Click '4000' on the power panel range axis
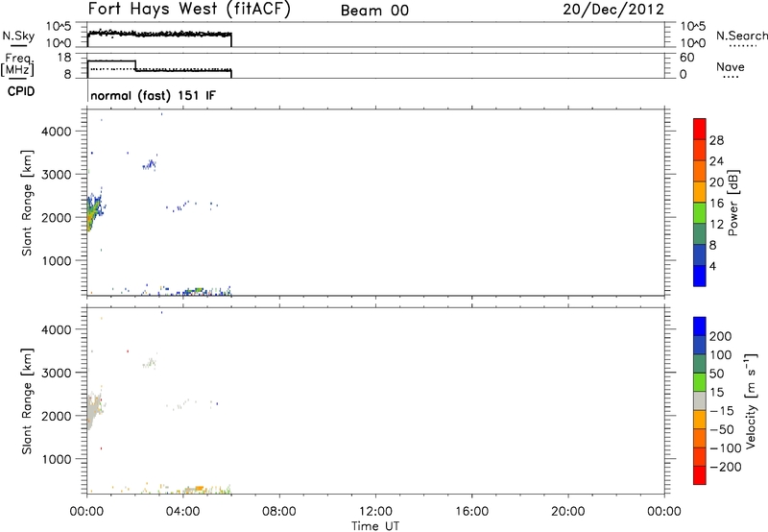 [57, 132]
